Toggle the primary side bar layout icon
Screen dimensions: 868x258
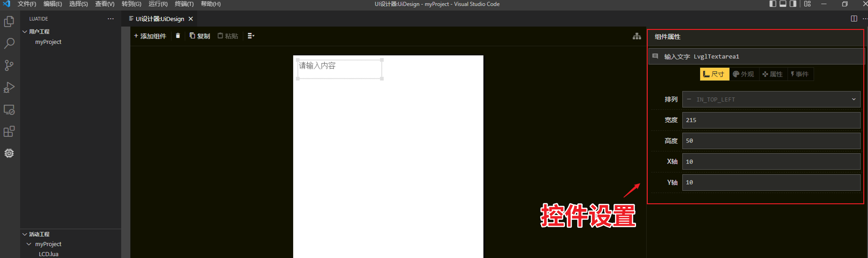pyautogui.click(x=773, y=4)
